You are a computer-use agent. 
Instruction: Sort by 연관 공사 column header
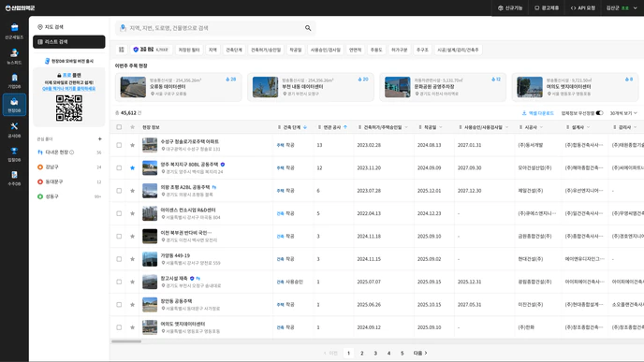[x=332, y=127]
